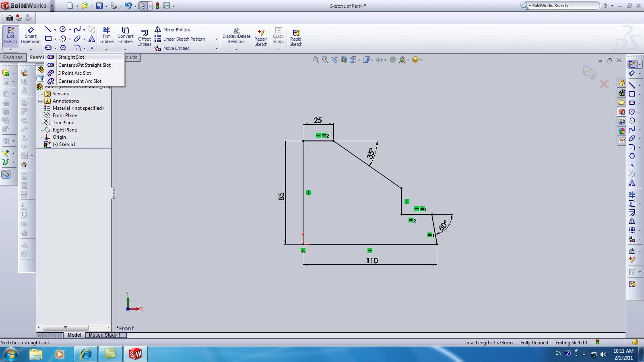Expand Display/Delete Relations dropdown arrow

(236, 49)
